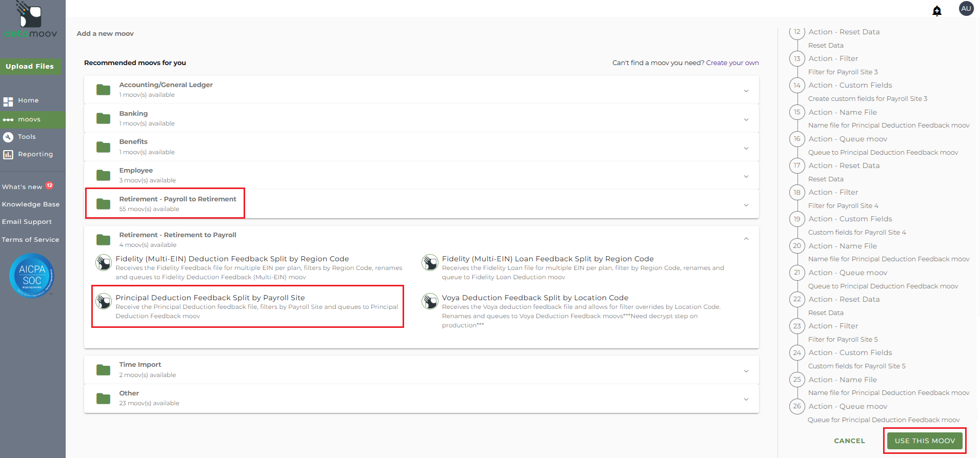This screenshot has height=458, width=980.
Task: Click the Employee folder icon
Action: pos(104,175)
